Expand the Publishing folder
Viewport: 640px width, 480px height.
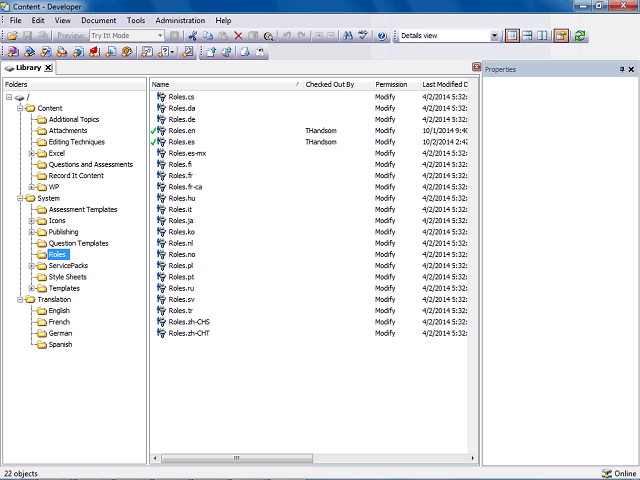pos(31,232)
